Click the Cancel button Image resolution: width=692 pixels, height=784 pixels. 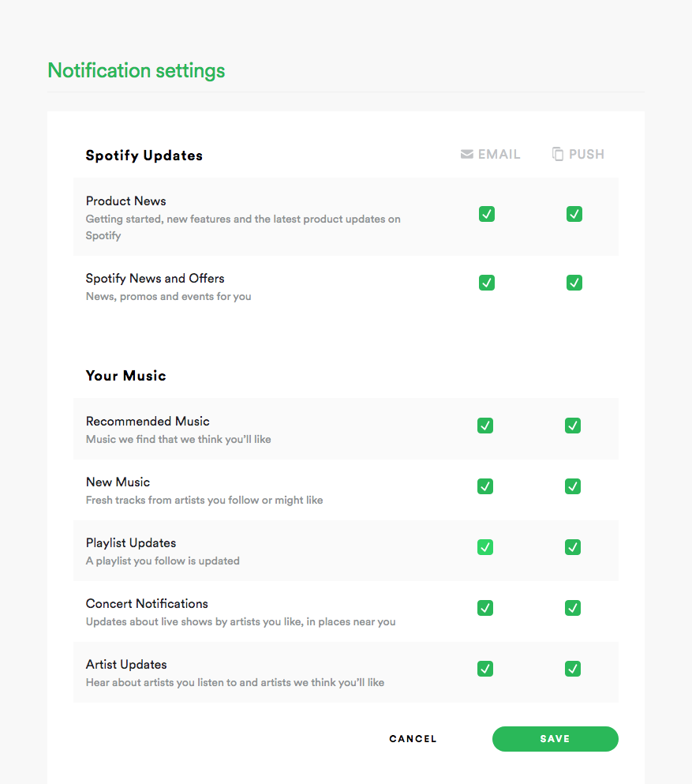coord(413,739)
